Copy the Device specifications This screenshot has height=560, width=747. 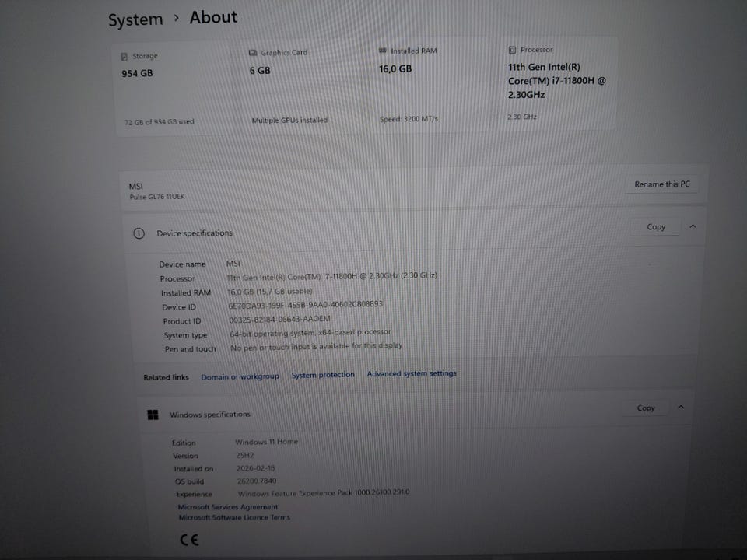tap(655, 226)
